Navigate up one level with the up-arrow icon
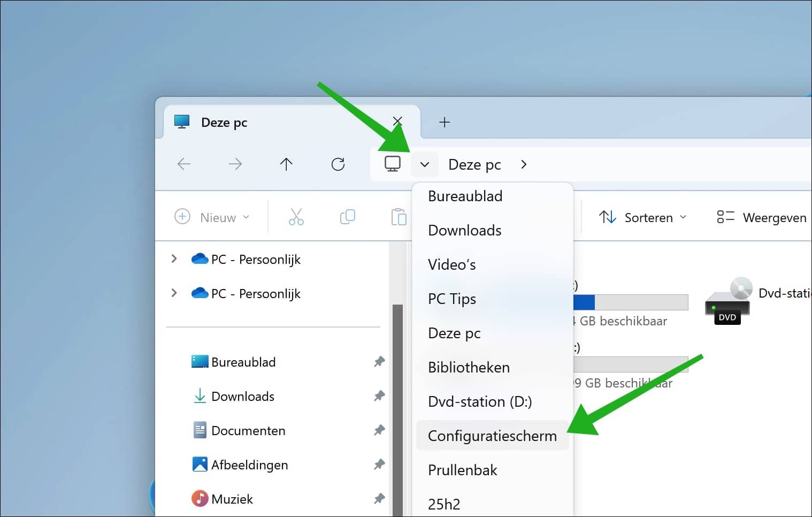Screen dimensions: 812x517 pyautogui.click(x=287, y=164)
